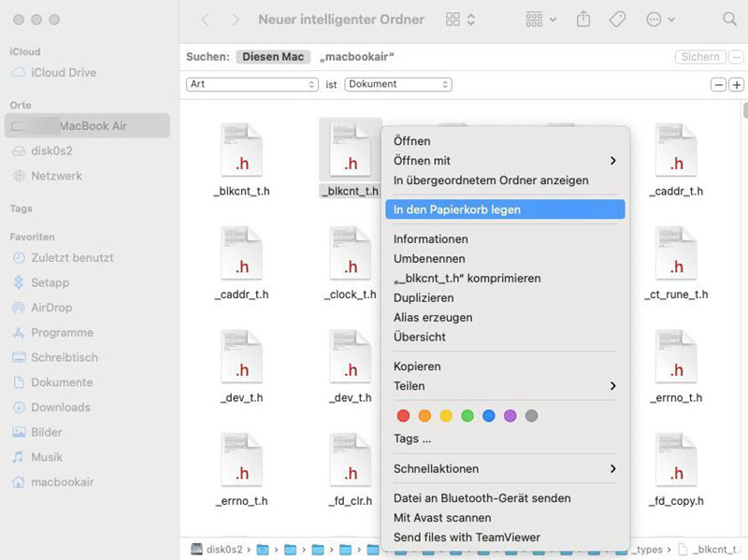Add a search criterion with the plus button
The width and height of the screenshot is (748, 560).
tap(736, 85)
